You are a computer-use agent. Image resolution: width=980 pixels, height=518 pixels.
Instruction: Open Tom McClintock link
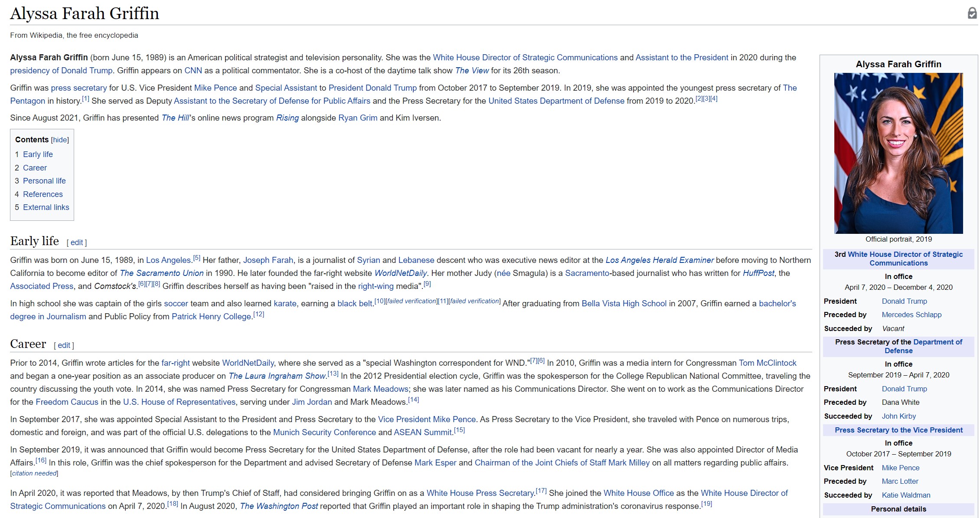(x=768, y=363)
